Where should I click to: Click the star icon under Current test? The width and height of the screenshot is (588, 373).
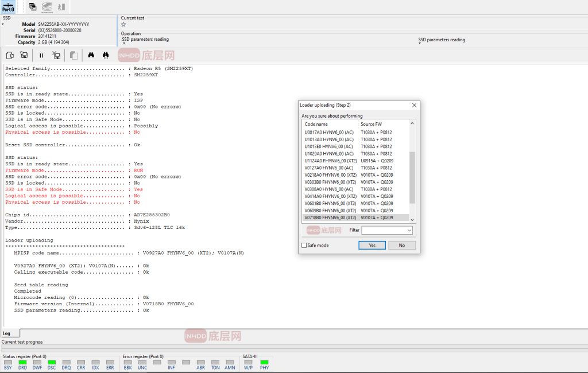(x=123, y=25)
